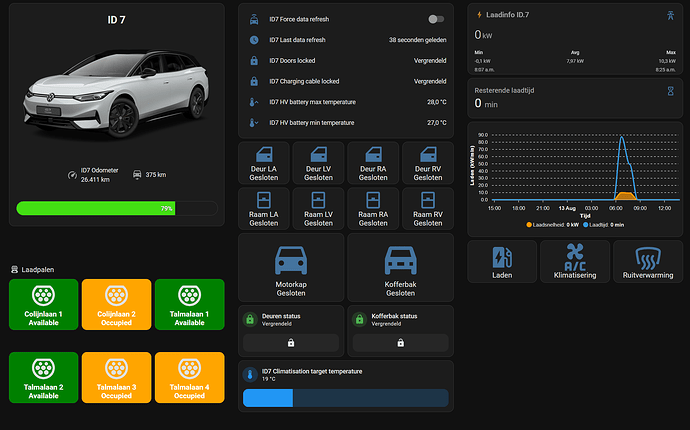Click the 28,0 °C max temperature value
The width and height of the screenshot is (690, 430).
[437, 102]
